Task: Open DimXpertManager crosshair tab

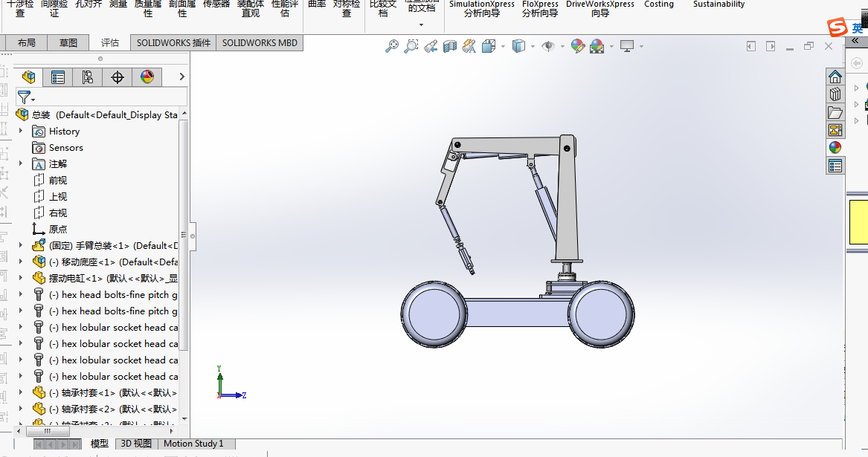Action: [x=118, y=77]
